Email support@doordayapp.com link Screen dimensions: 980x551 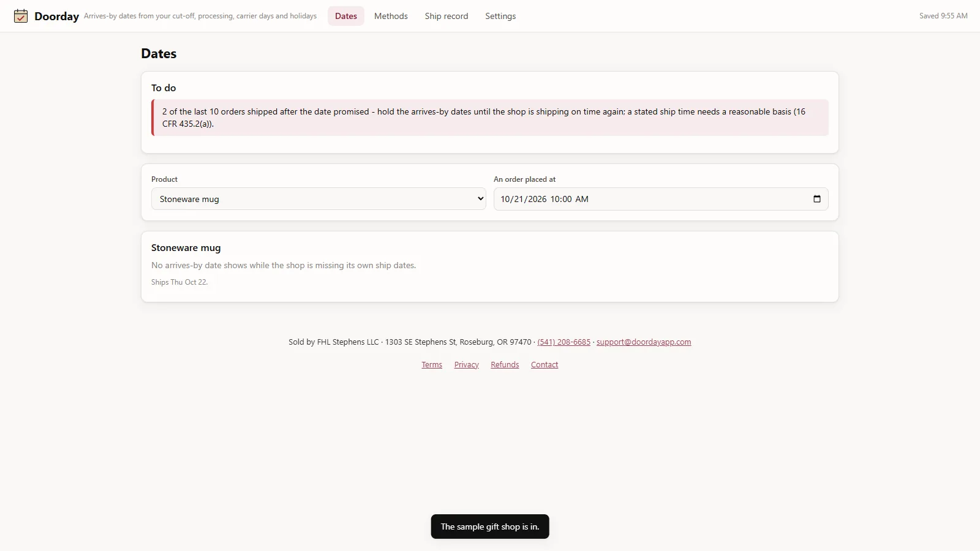click(x=644, y=342)
